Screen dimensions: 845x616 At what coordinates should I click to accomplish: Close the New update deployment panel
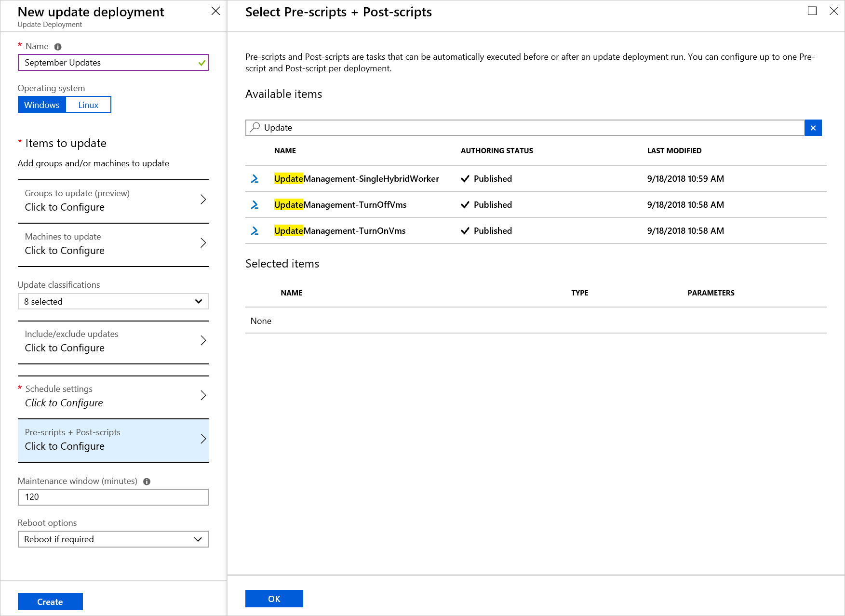(215, 11)
